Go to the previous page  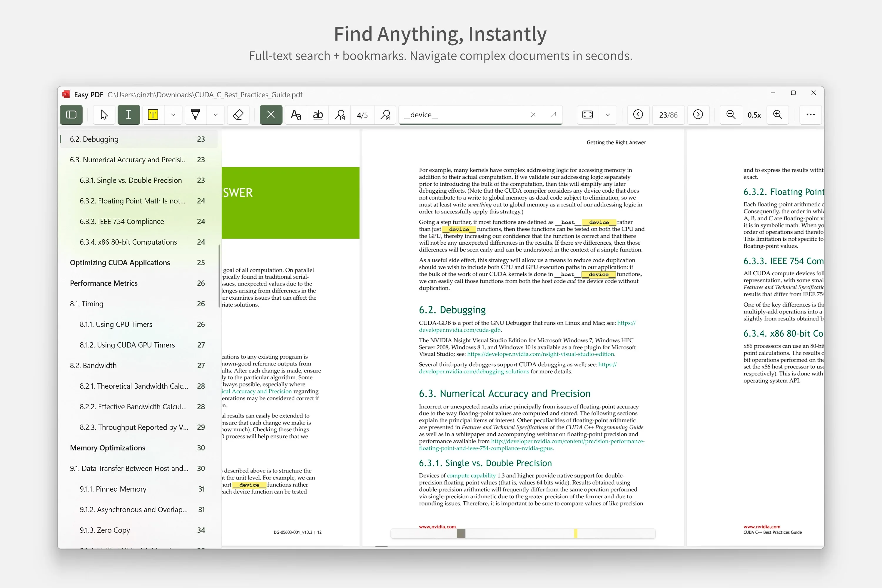pos(638,115)
